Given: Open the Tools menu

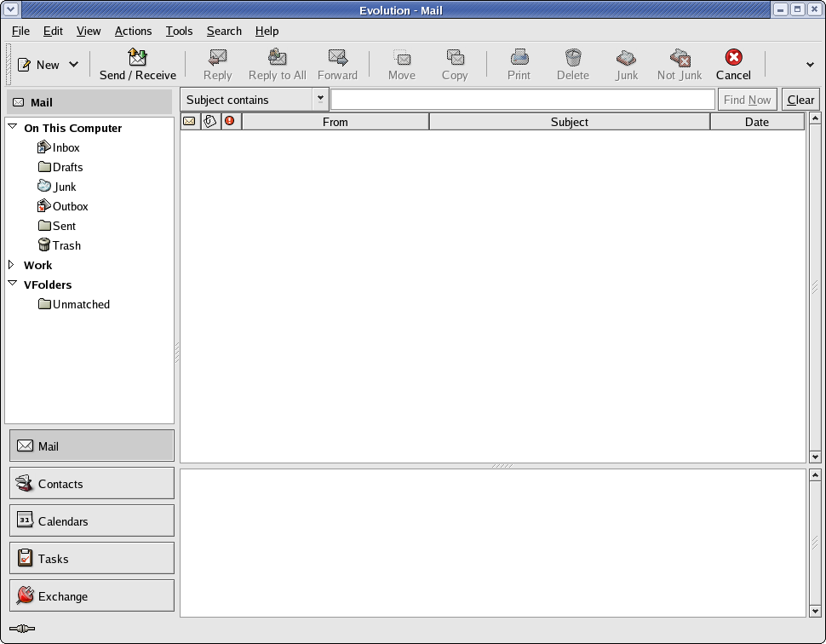Looking at the screenshot, I should click(179, 31).
